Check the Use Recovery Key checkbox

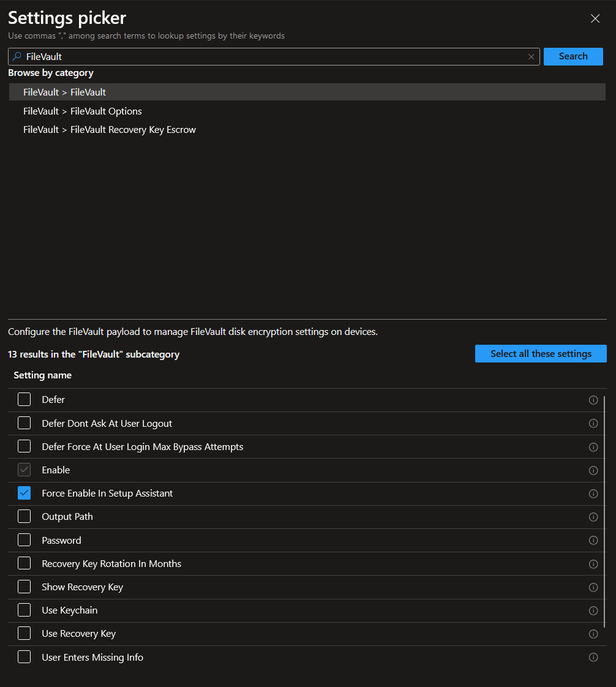(x=24, y=633)
